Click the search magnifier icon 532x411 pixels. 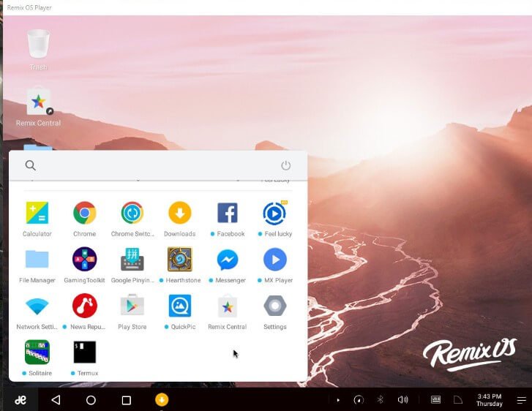(x=31, y=165)
